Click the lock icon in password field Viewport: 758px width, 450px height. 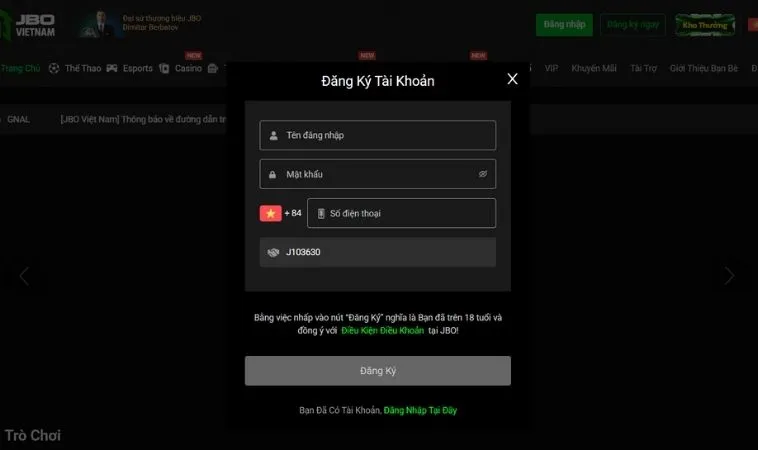tap(273, 174)
